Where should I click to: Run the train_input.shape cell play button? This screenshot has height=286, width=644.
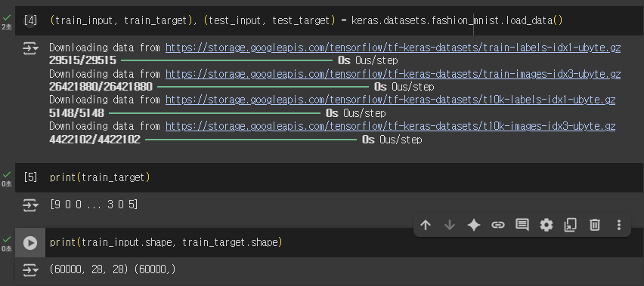tap(30, 243)
